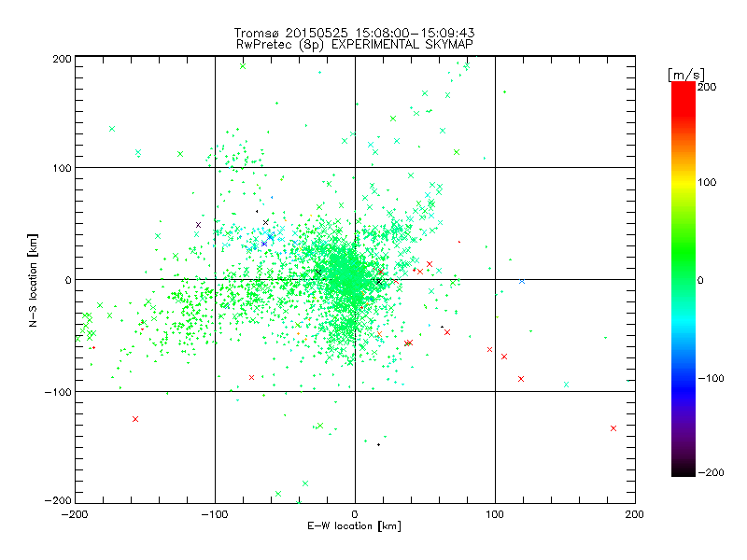Click the '100' tick label on the N-S axis
Viewport: 747px width, 560px height.
click(62, 168)
